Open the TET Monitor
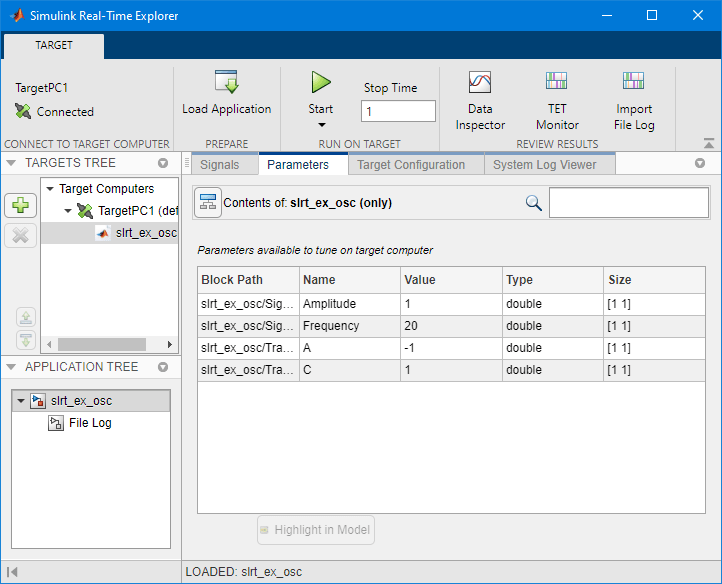722x584 pixels. (x=556, y=81)
